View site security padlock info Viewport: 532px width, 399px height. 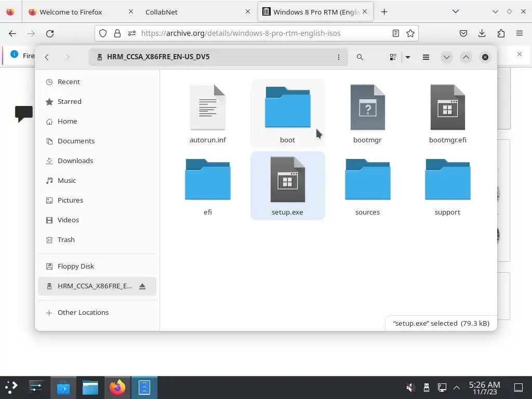coord(117,33)
